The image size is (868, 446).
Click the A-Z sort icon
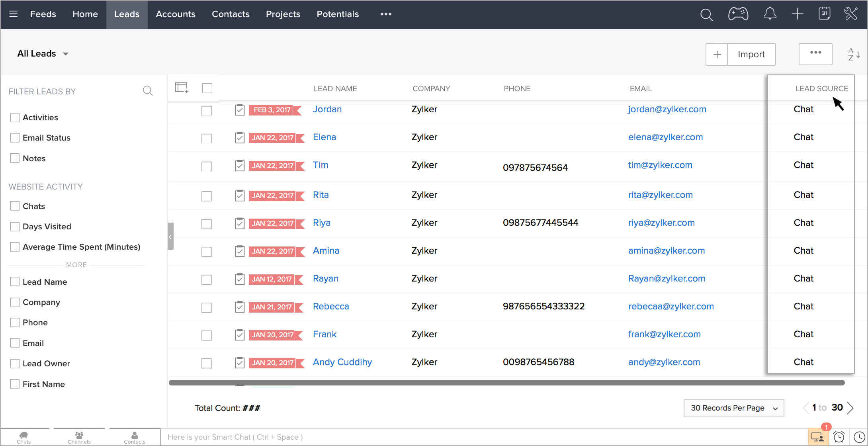pos(854,54)
